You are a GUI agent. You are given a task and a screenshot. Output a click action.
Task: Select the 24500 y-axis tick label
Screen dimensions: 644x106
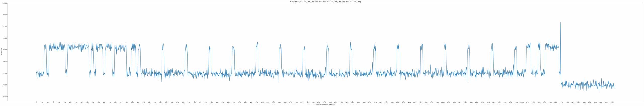(x=5, y=3)
